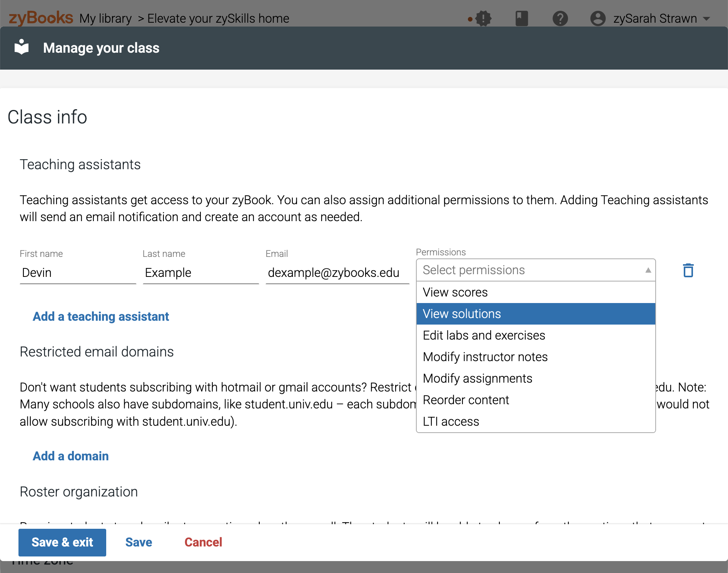Click the Save button
The height and width of the screenshot is (573, 728).
[139, 542]
